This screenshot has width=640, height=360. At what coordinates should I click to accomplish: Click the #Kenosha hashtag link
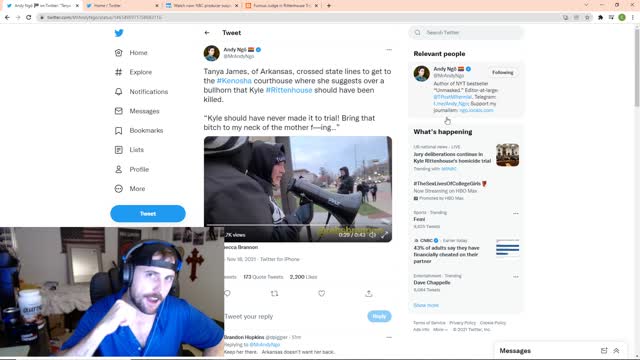(x=234, y=81)
